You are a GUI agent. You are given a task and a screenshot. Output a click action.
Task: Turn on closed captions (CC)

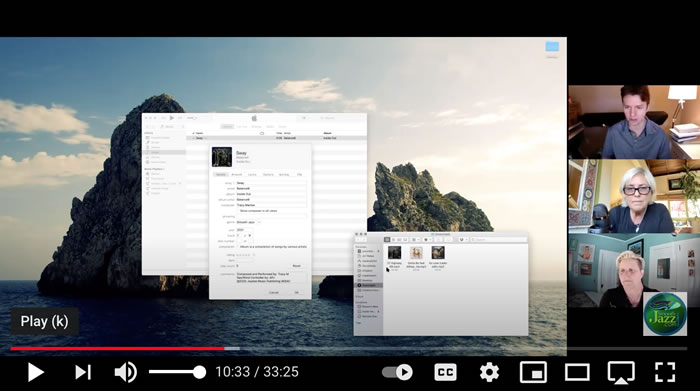pyautogui.click(x=445, y=372)
